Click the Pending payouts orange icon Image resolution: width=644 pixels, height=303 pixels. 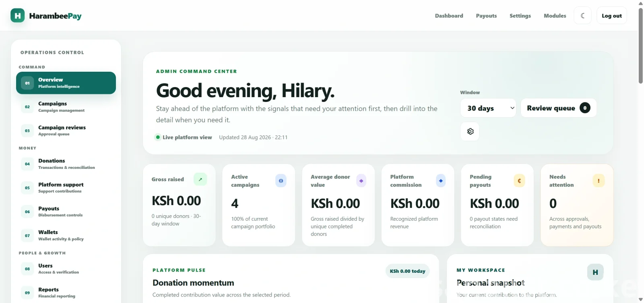point(519,181)
